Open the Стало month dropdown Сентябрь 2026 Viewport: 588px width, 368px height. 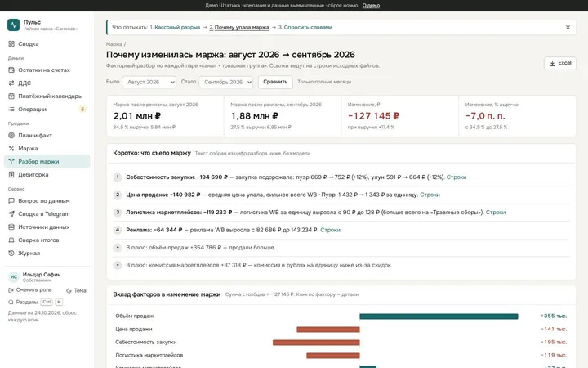(226, 82)
